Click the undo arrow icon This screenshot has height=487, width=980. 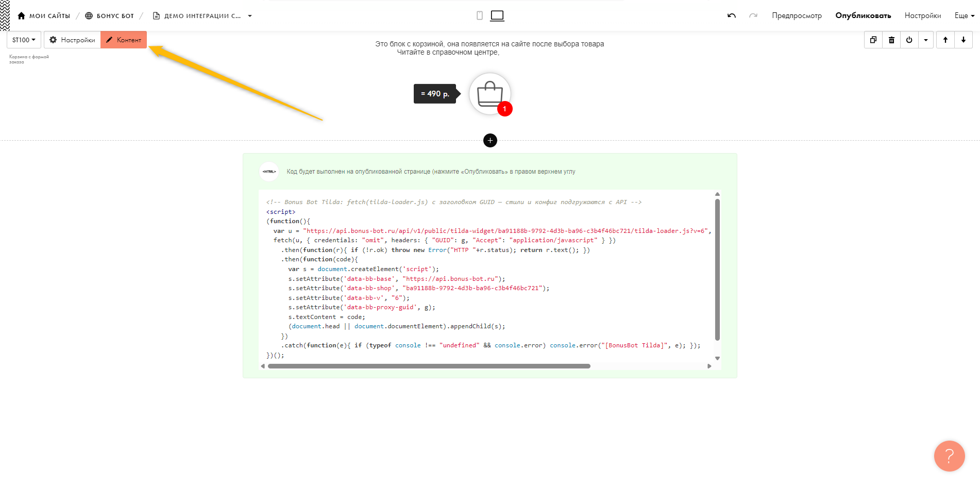click(x=731, y=15)
